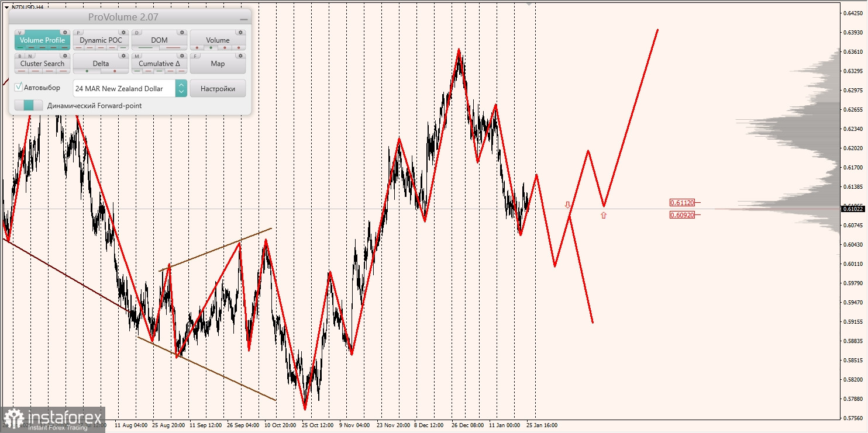Screen dimensions: 868x433
Task: Click Динамический Forward-point label
Action: 95,106
